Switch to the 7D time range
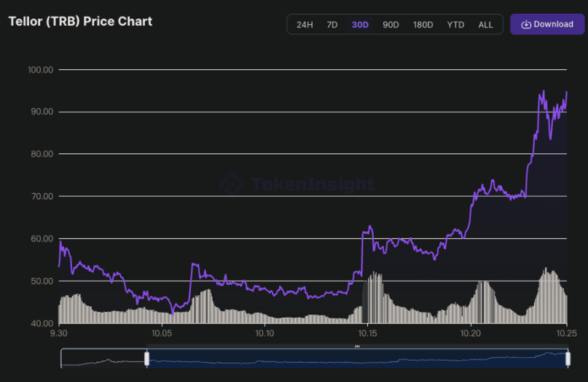 pyautogui.click(x=332, y=25)
